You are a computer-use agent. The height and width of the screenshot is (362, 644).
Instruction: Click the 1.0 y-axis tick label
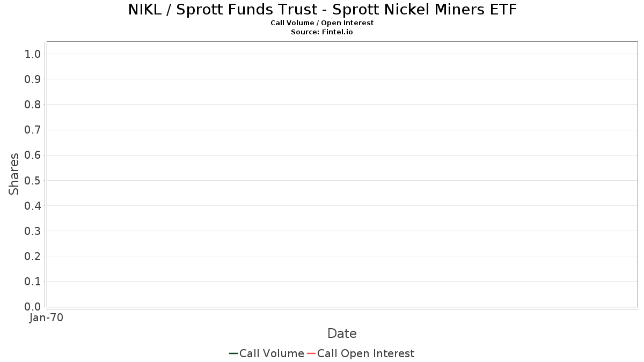(33, 54)
